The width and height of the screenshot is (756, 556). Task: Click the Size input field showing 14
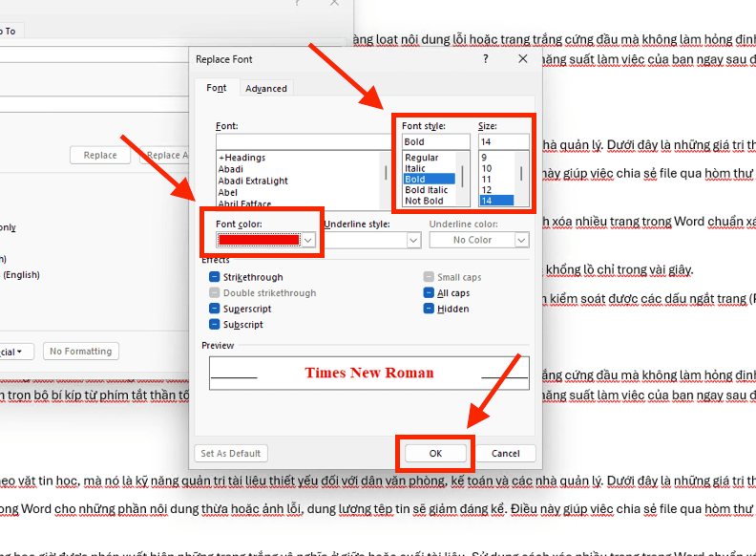503,142
